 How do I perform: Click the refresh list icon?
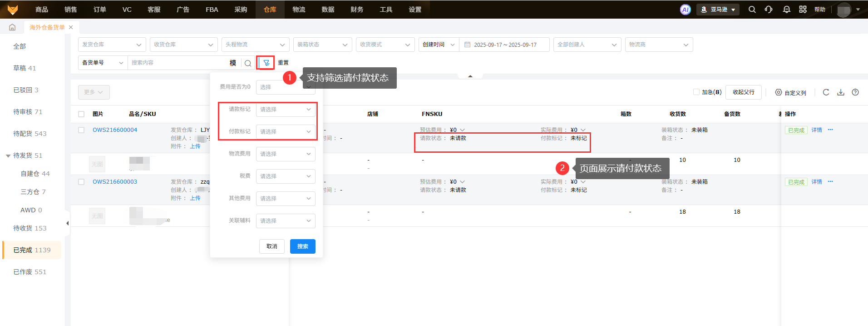pyautogui.click(x=826, y=92)
